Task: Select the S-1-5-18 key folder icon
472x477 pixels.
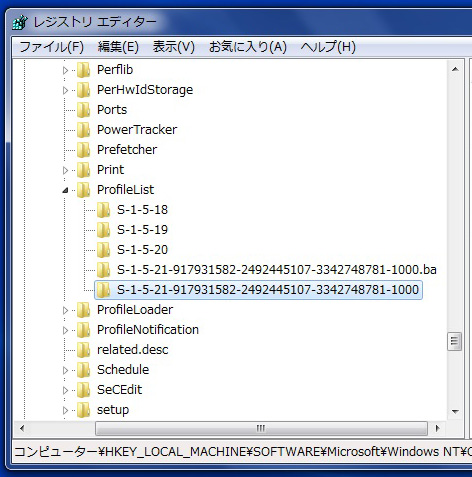Action: click(103, 210)
